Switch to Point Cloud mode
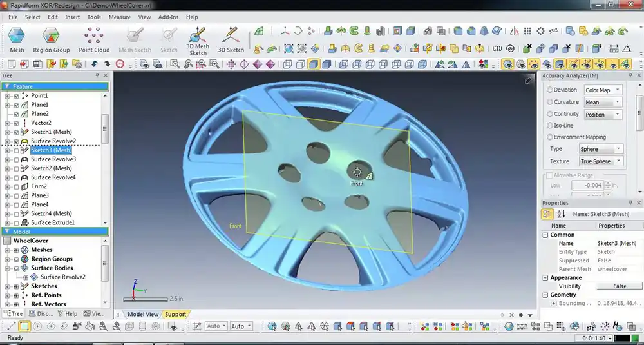Viewport: 644px width, 345px height. coord(94,40)
